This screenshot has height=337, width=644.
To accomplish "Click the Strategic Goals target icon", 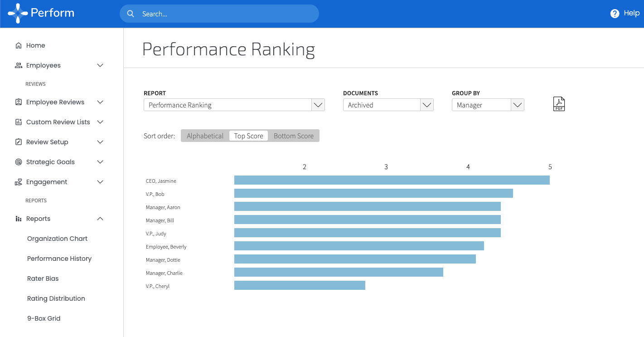I will (x=19, y=162).
